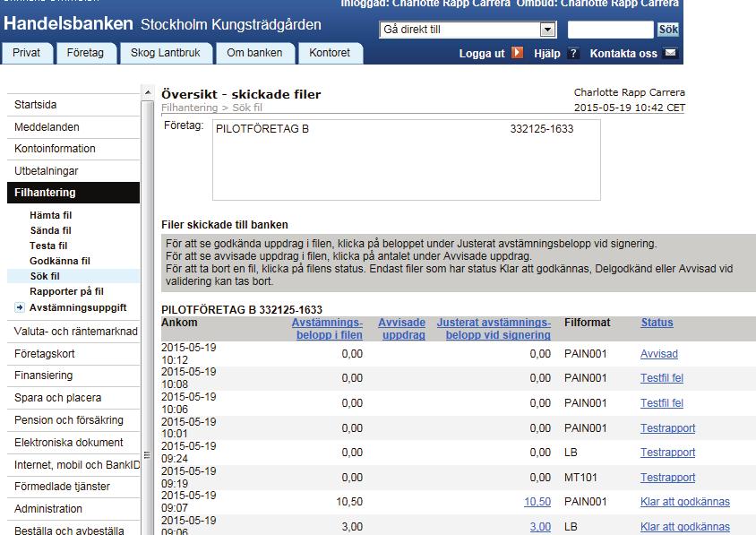
Task: Click the Kontakta oss envelope icon
Action: pos(670,53)
